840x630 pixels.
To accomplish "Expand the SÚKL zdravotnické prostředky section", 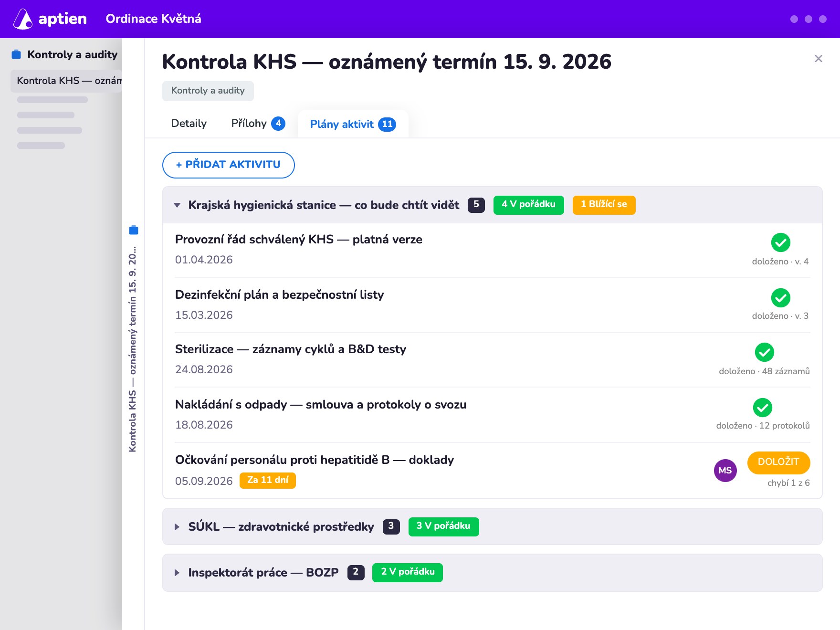I will pos(177,527).
